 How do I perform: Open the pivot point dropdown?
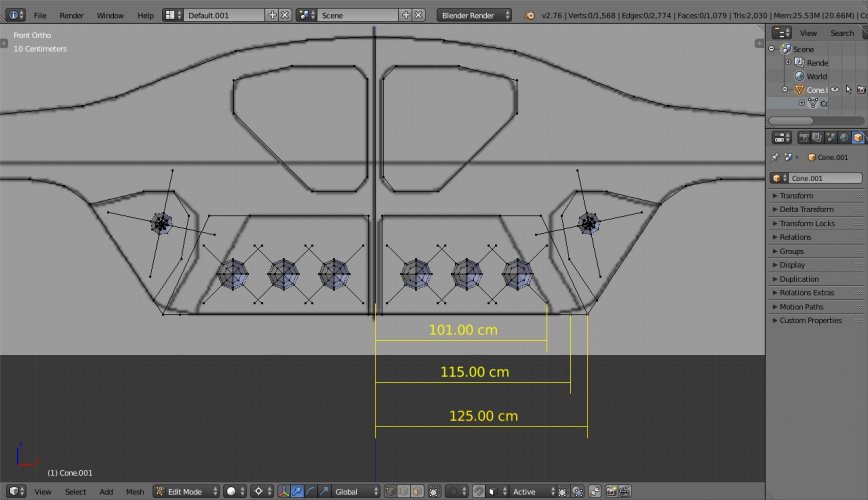tap(262, 491)
